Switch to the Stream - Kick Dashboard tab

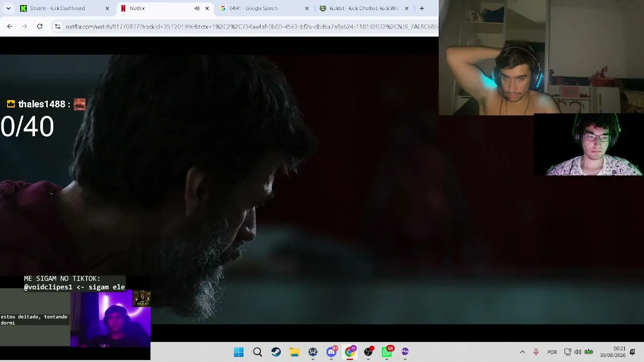(x=64, y=8)
